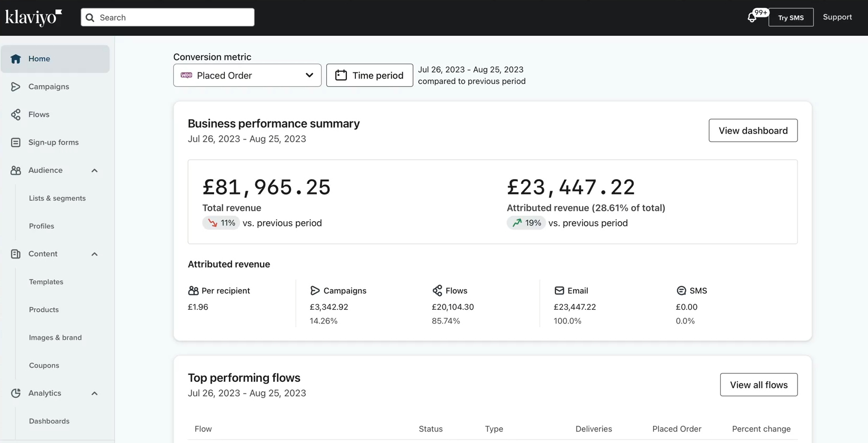Click the 11% change badge
This screenshot has width=868, height=443.
pos(221,223)
